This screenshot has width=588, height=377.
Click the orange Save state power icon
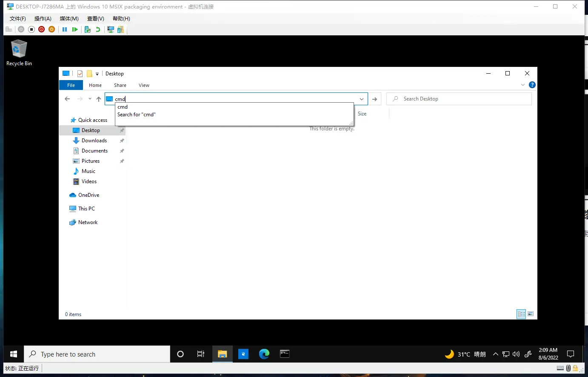click(51, 29)
